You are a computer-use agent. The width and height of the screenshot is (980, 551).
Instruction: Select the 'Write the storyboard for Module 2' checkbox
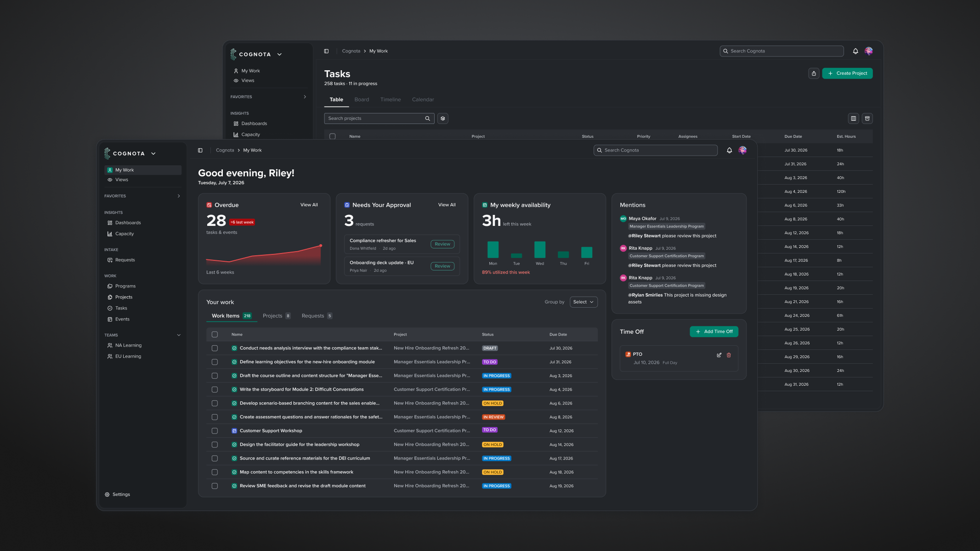pos(215,389)
